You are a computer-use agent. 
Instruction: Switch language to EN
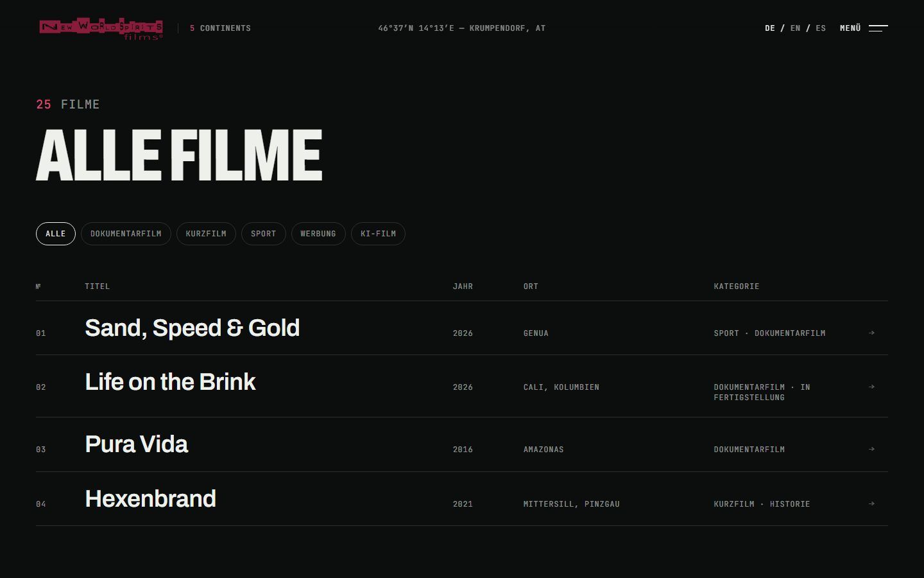796,28
